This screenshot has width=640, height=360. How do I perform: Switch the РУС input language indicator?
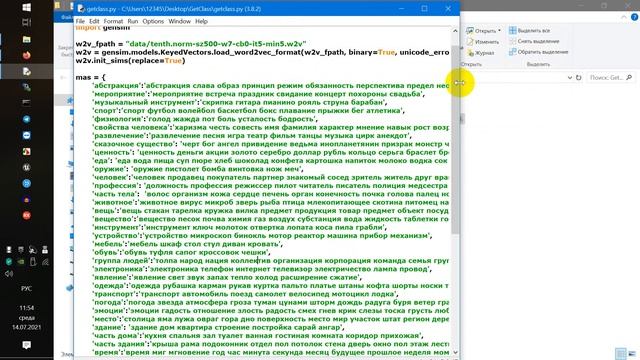[x=27, y=289]
